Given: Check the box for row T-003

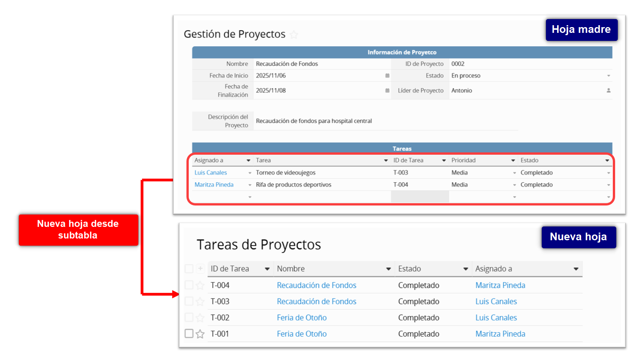Looking at the screenshot, I should [x=189, y=301].
